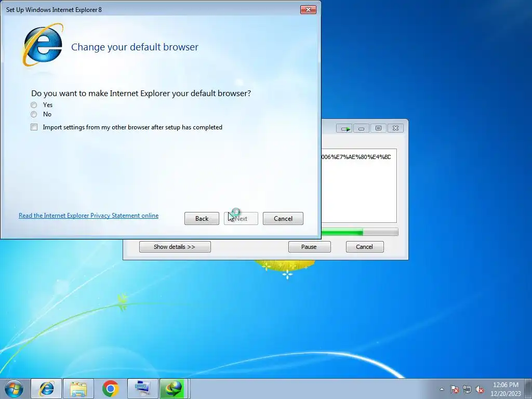Maximize the download window
The width and height of the screenshot is (532, 399).
click(378, 128)
